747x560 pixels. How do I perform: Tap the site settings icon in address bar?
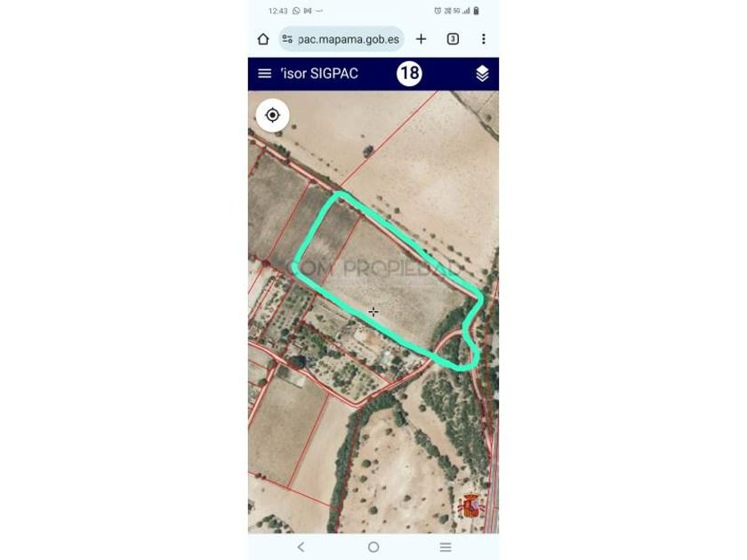[287, 39]
